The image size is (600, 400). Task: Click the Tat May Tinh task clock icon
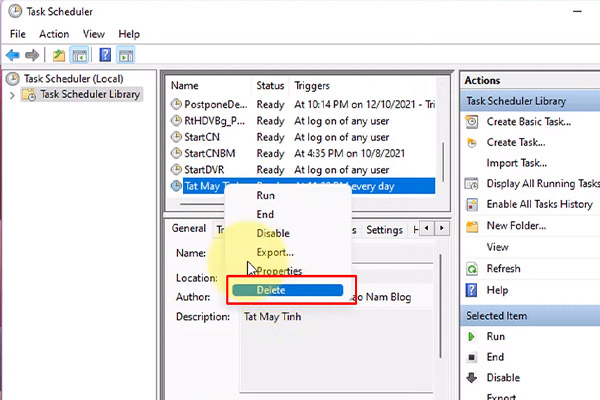click(176, 186)
